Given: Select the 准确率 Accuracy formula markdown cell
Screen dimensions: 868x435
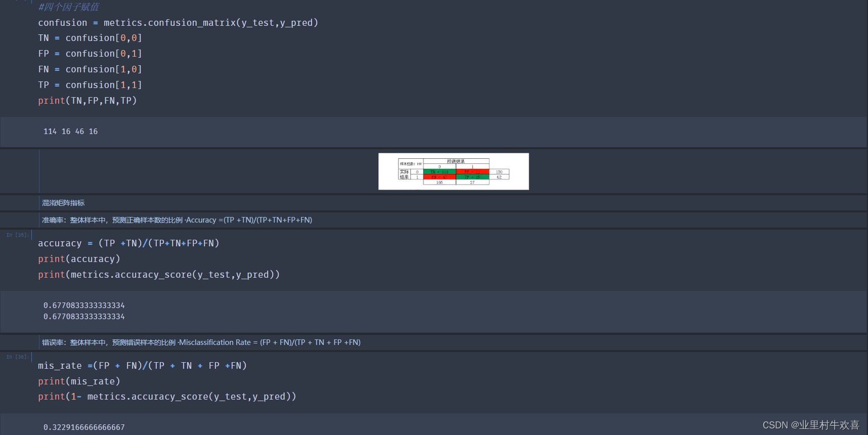Looking at the screenshot, I should coord(177,220).
